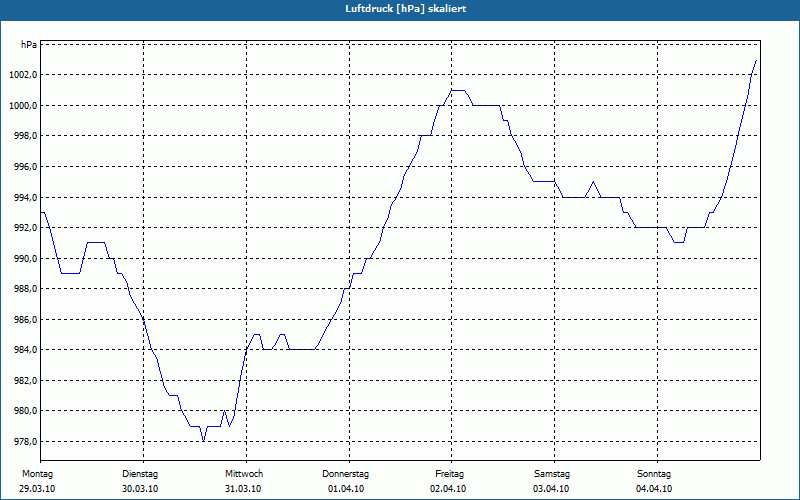Select the 996,0 axis value
The width and height of the screenshot is (800, 500).
(25, 167)
